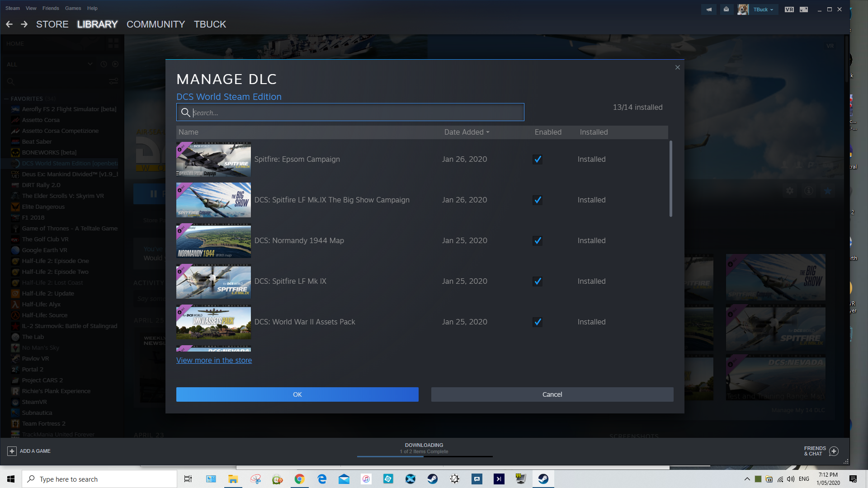The height and width of the screenshot is (488, 868).
Task: Open View more in the store link
Action: (x=214, y=360)
